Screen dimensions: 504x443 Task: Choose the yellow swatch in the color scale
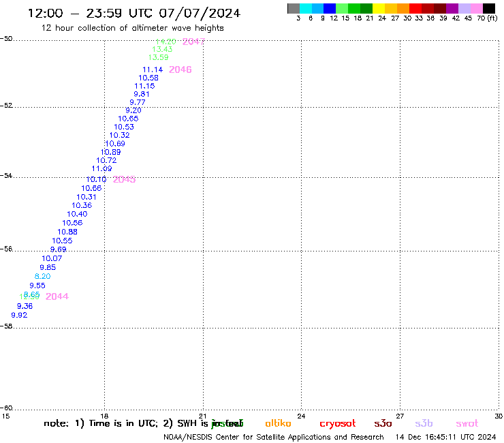[x=379, y=8]
